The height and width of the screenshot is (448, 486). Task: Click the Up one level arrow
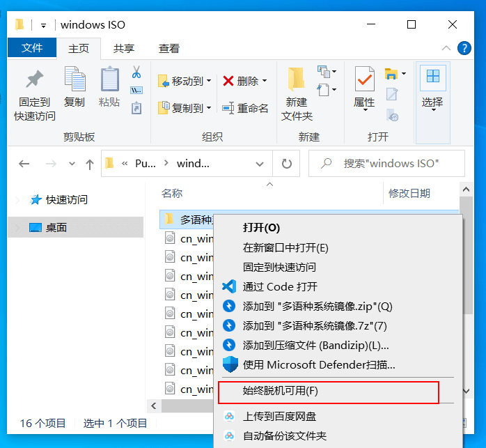[x=90, y=164]
